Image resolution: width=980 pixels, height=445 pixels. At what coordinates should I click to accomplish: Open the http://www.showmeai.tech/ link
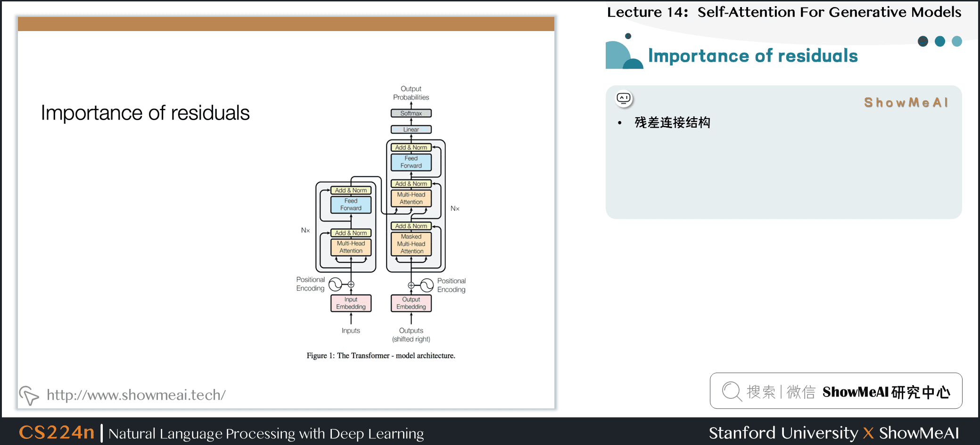[136, 395]
